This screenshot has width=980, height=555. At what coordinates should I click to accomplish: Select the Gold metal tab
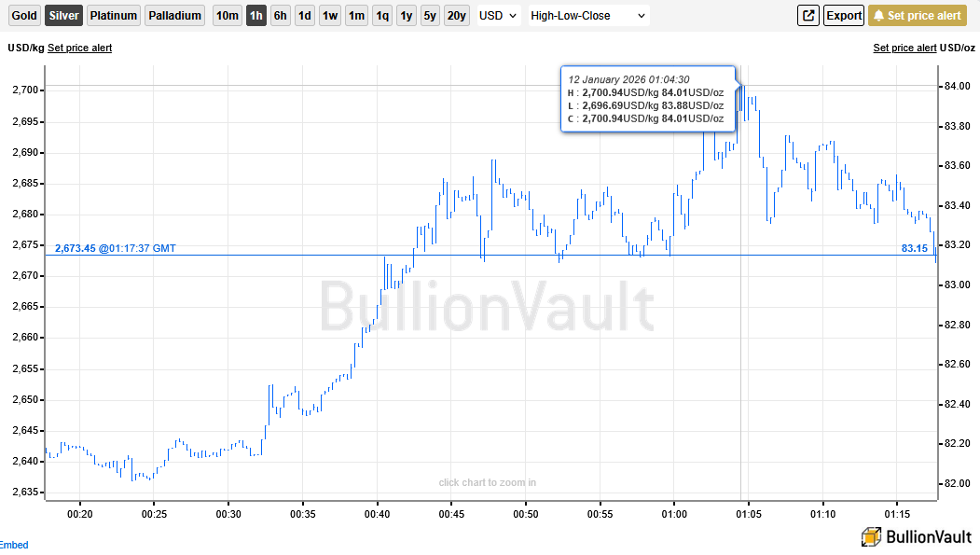[24, 16]
